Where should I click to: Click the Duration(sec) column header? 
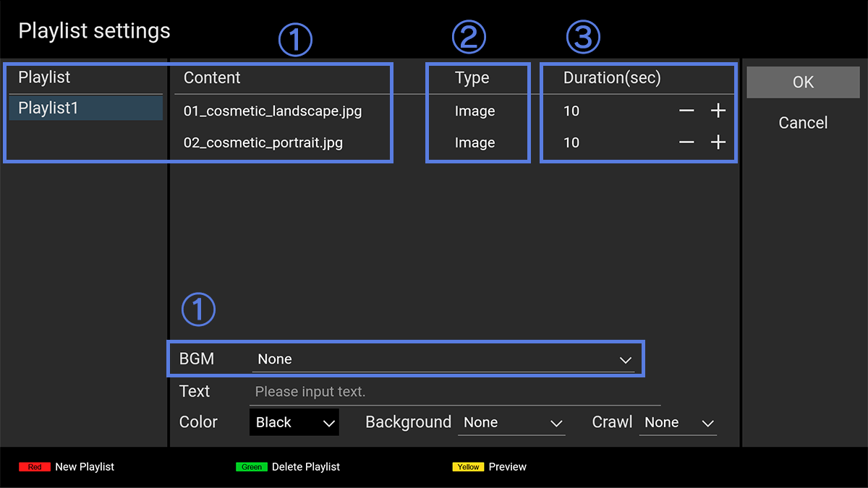[x=612, y=78]
